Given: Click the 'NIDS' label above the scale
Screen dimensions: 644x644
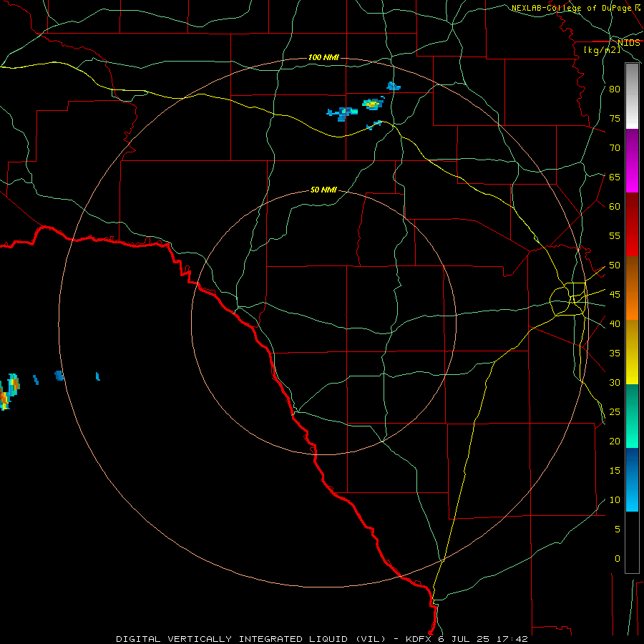Looking at the screenshot, I should coord(628,43).
